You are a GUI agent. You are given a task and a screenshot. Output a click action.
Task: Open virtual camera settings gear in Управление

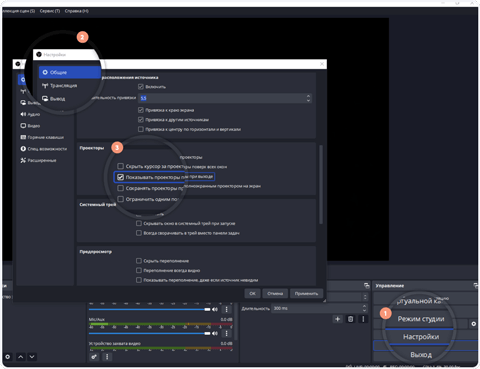point(474,324)
